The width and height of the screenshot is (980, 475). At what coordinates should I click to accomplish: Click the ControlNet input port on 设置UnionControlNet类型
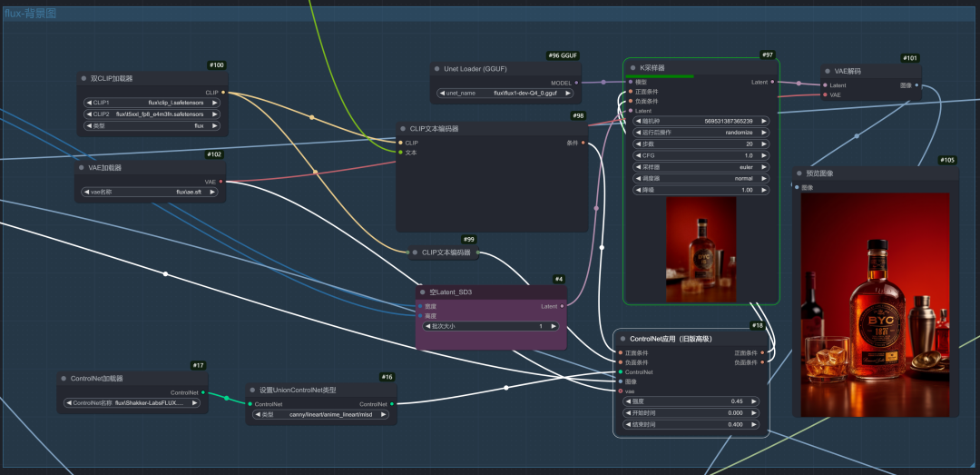pyautogui.click(x=250, y=403)
